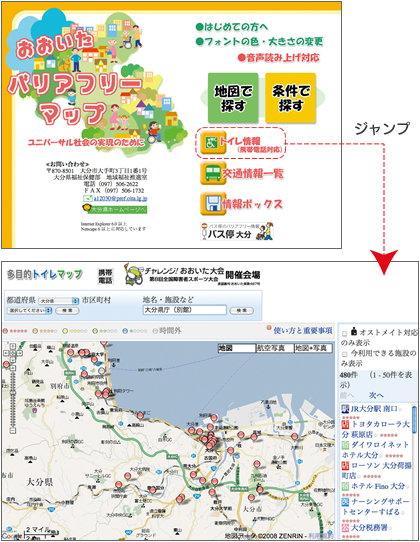The width and height of the screenshot is (420, 542).
Task: Click the map zoom out minus button
Action: coord(13,430)
